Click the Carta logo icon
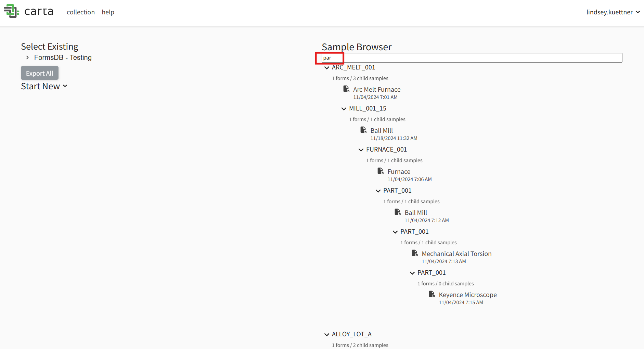Viewport: 644px width, 349px height. coord(11,11)
